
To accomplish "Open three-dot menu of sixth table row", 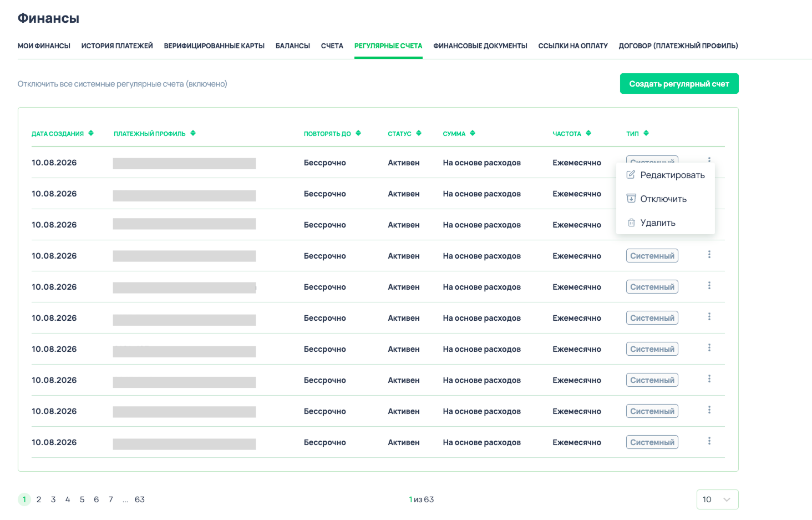I will [709, 317].
